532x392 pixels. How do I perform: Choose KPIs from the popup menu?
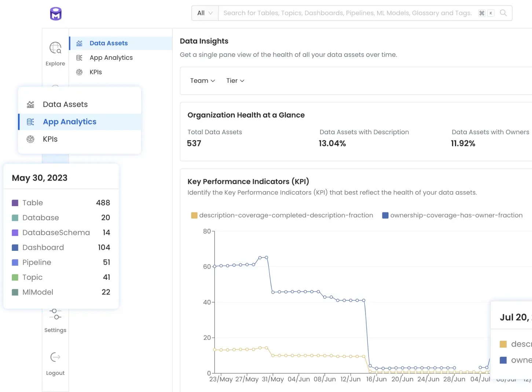pyautogui.click(x=50, y=139)
